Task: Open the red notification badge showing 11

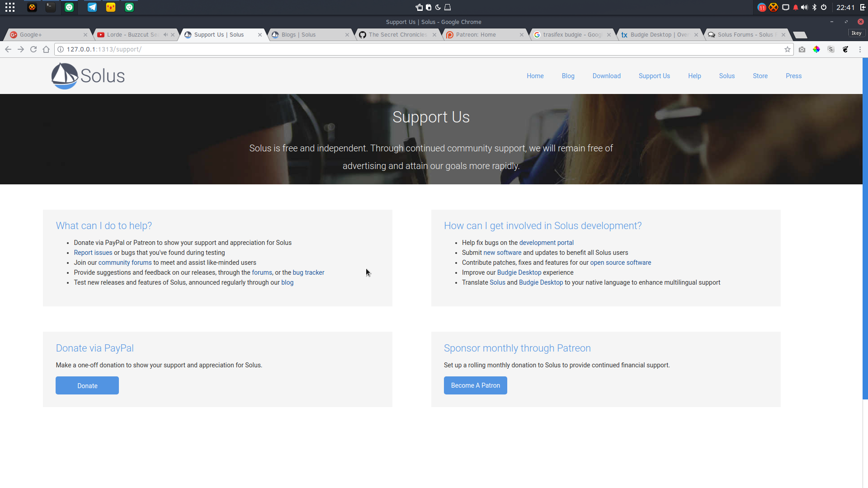Action: [x=762, y=7]
